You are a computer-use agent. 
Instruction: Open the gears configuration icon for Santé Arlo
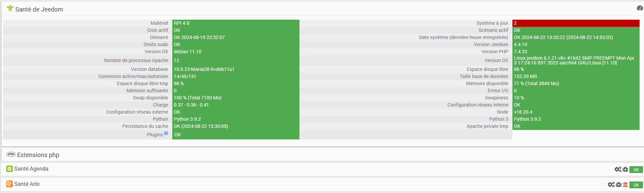pyautogui.click(x=611, y=185)
